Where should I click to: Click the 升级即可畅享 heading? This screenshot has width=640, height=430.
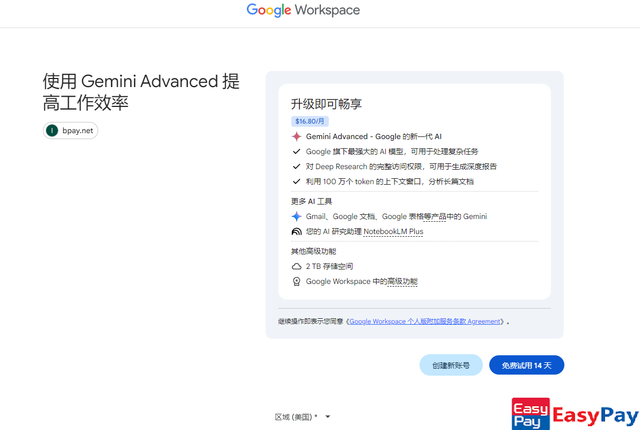pyautogui.click(x=326, y=104)
